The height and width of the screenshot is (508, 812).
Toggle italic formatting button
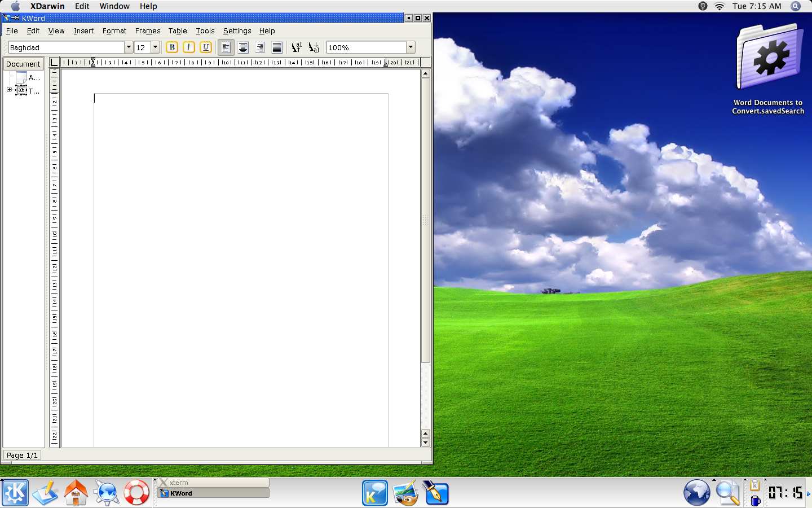coord(189,47)
